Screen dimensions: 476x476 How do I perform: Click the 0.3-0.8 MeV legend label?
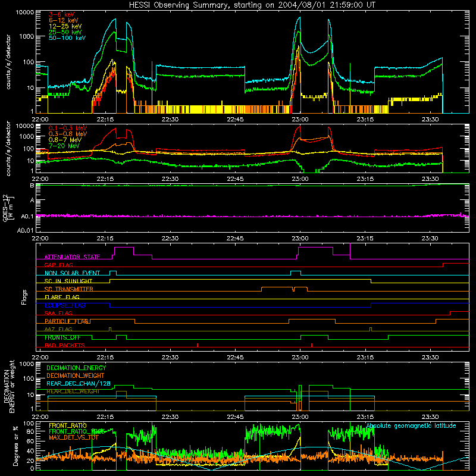[x=68, y=134]
